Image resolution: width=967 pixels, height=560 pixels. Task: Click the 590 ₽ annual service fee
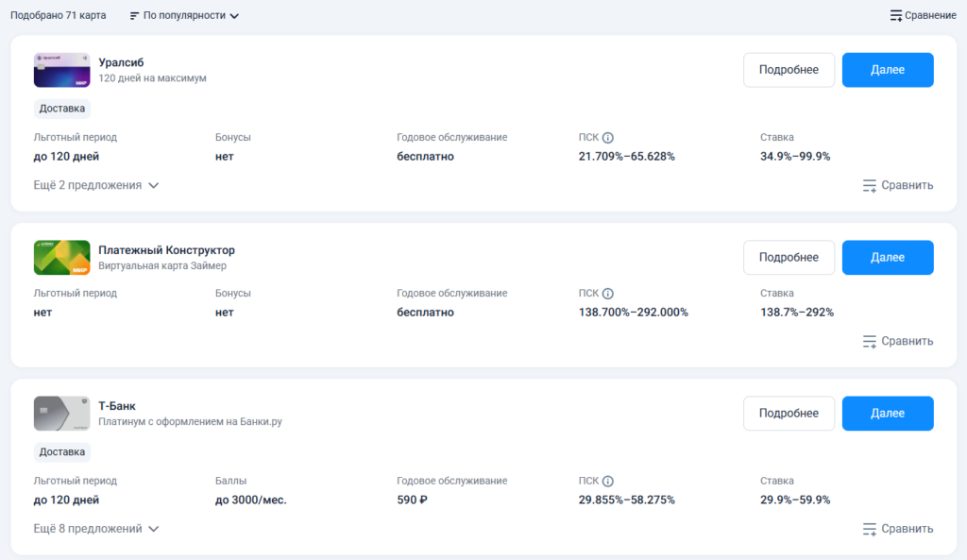[x=412, y=501]
